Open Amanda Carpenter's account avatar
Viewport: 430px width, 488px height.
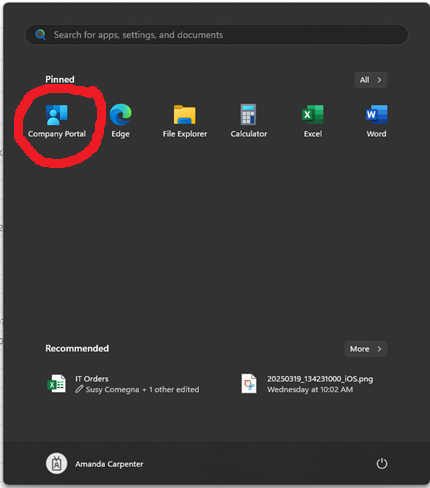pos(57,464)
